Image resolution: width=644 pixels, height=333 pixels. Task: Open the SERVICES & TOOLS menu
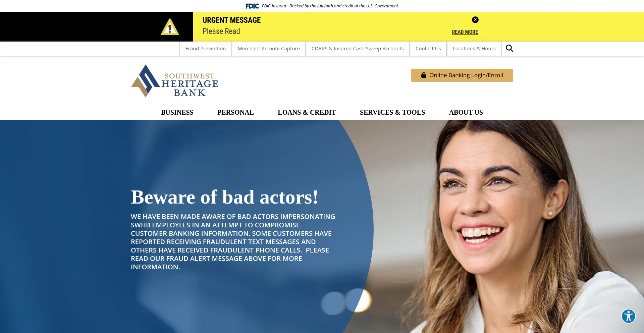coord(392,112)
